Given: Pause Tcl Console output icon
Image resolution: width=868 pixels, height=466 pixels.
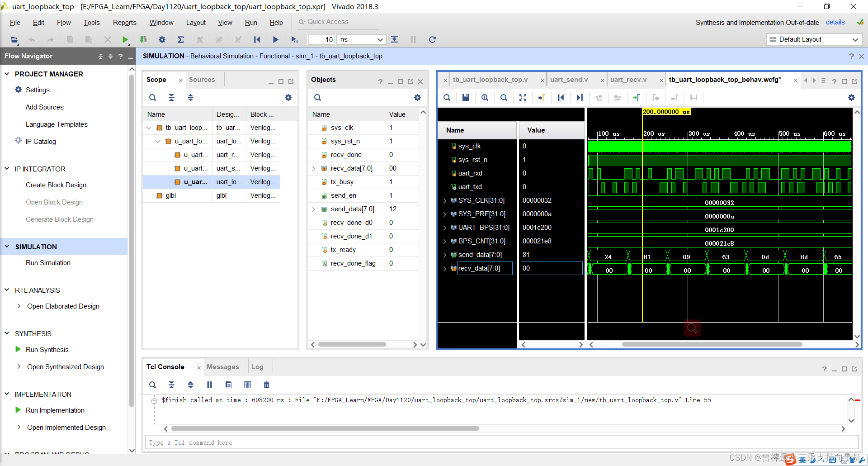Looking at the screenshot, I should [x=209, y=385].
